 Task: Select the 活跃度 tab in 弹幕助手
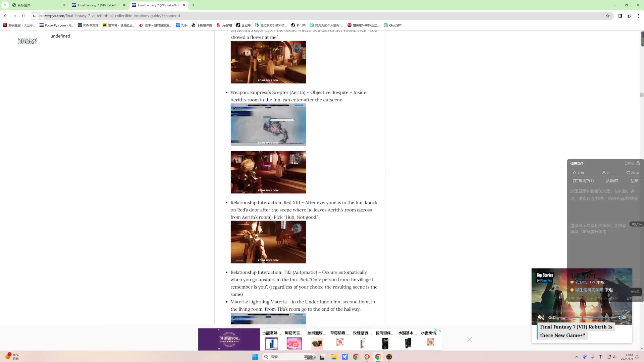click(612, 181)
